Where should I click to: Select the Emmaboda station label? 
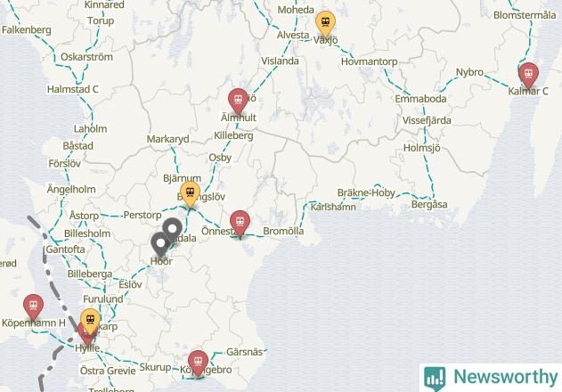420,99
